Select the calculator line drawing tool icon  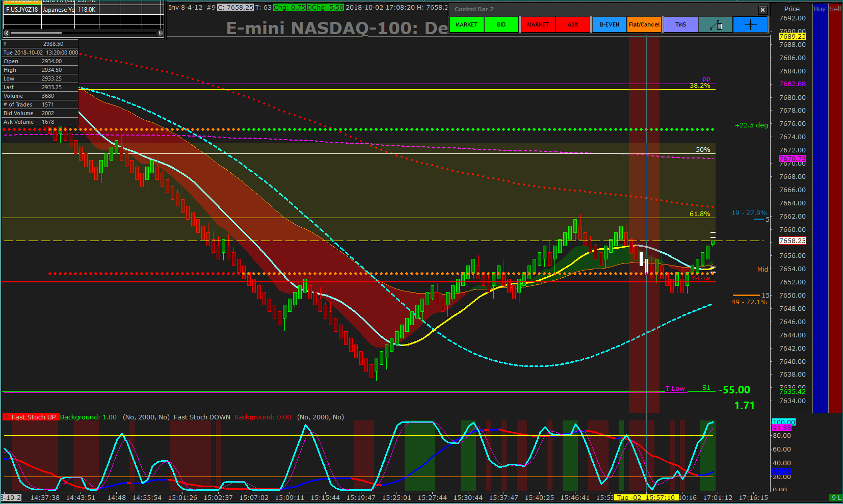point(716,24)
